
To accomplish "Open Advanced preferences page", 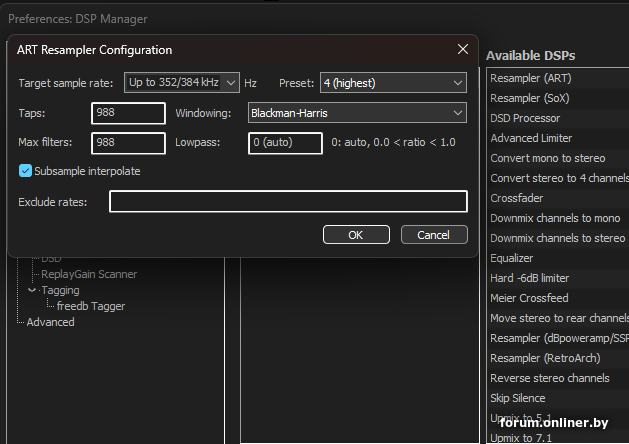I will [x=51, y=322].
